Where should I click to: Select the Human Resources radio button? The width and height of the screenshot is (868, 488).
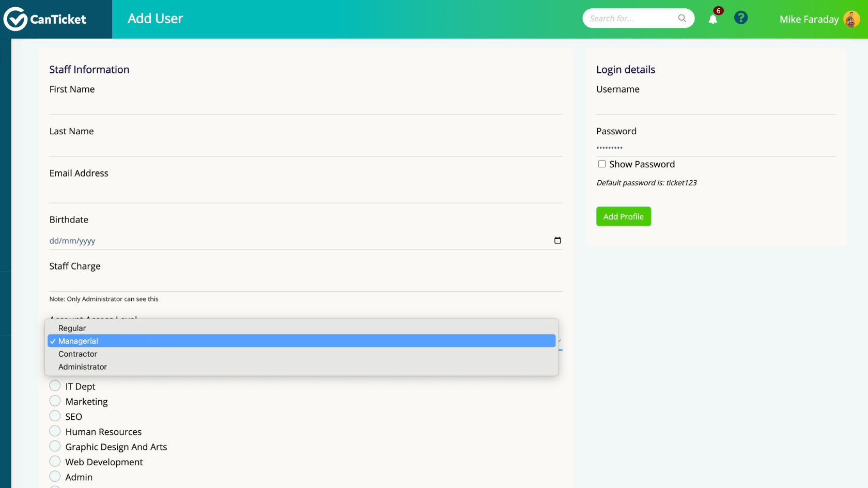pos(55,431)
